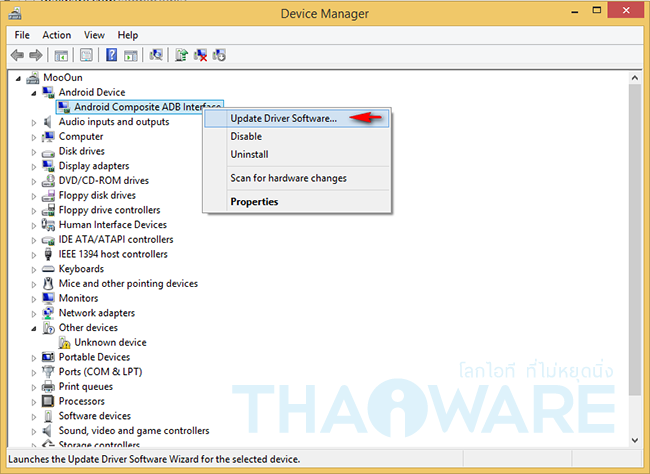650x474 pixels.
Task: Click the Sound, video and game controllers icon
Action: [x=48, y=430]
